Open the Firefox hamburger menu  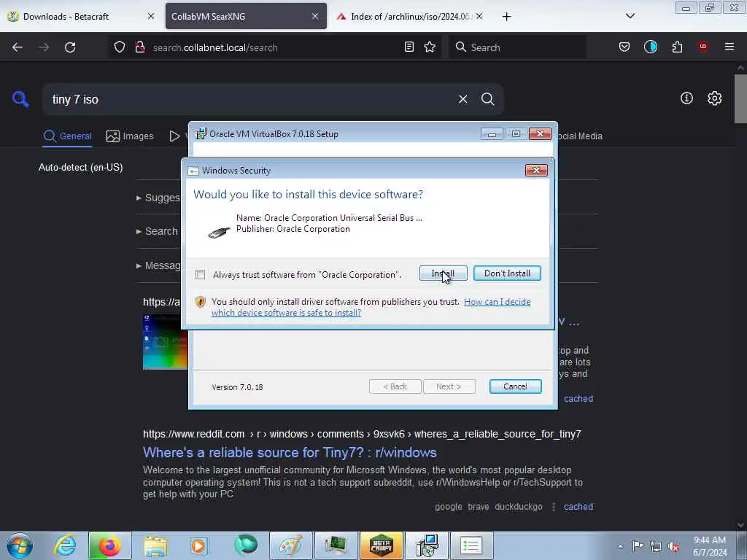[729, 47]
